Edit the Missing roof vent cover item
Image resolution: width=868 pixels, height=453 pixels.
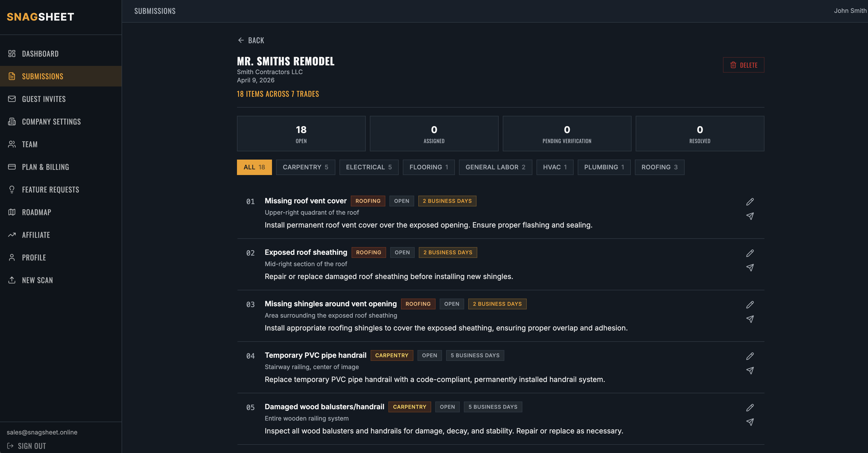(x=750, y=202)
